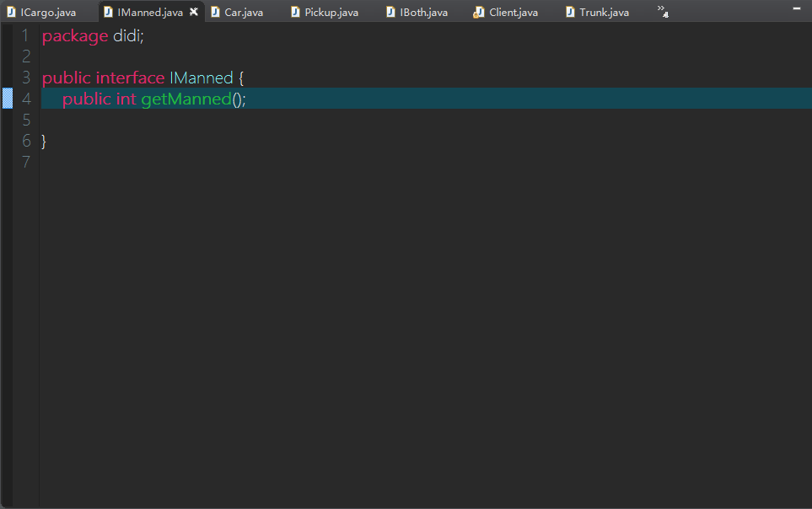Switch to the Car.java tab

click(243, 12)
